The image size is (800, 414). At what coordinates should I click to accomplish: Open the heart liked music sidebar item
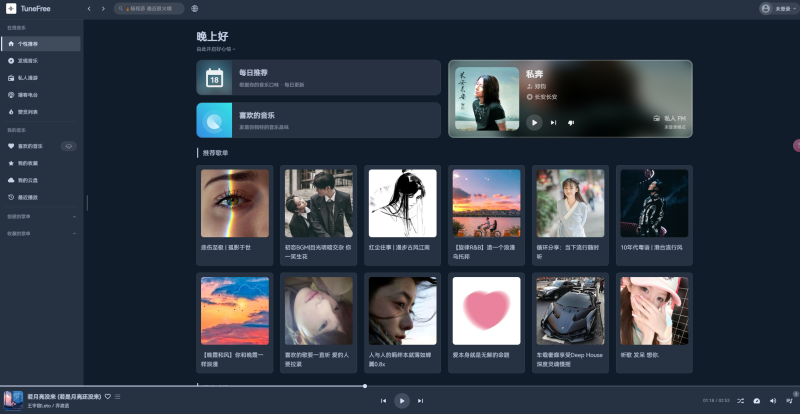tap(31, 147)
